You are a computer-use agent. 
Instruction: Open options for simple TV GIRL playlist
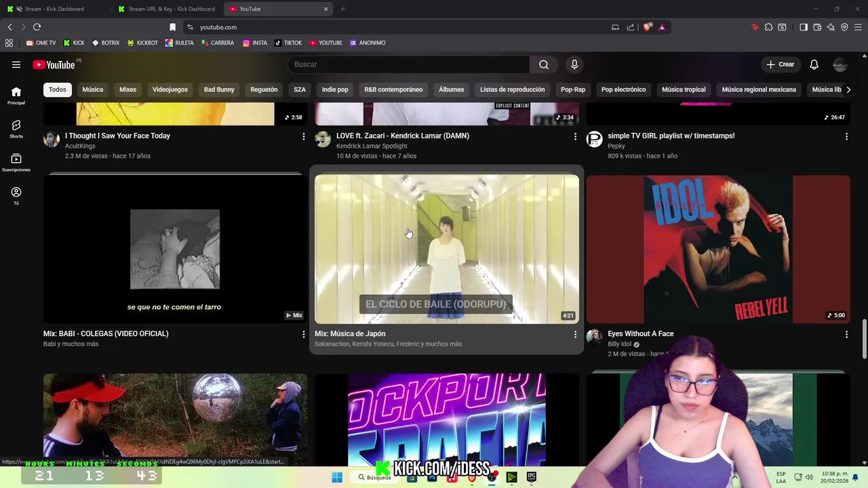[x=846, y=136]
